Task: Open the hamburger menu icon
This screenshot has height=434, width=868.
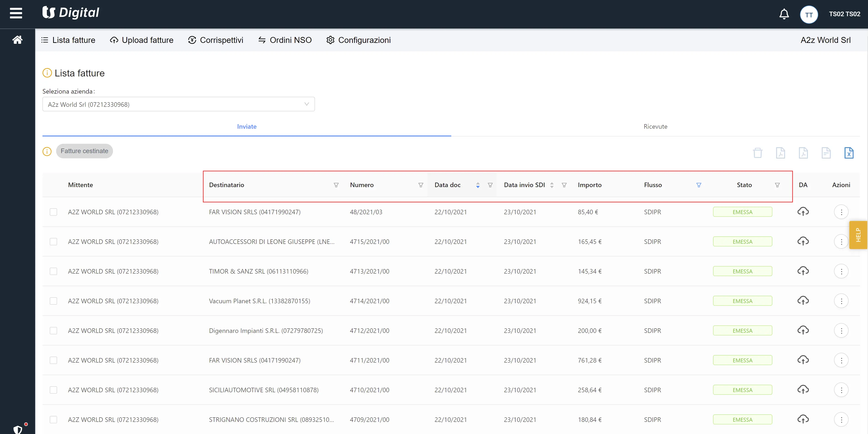Action: coord(16,13)
